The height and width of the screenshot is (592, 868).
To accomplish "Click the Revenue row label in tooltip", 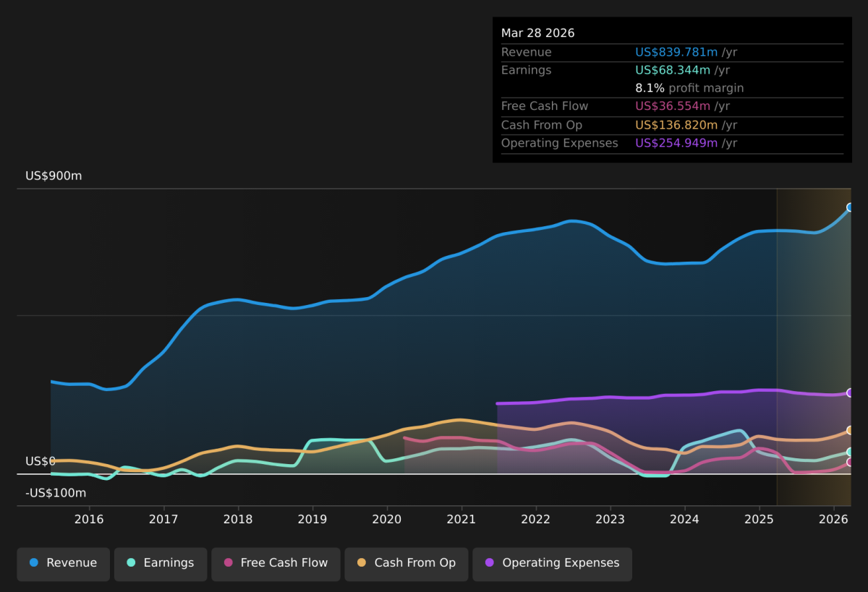I will point(527,52).
